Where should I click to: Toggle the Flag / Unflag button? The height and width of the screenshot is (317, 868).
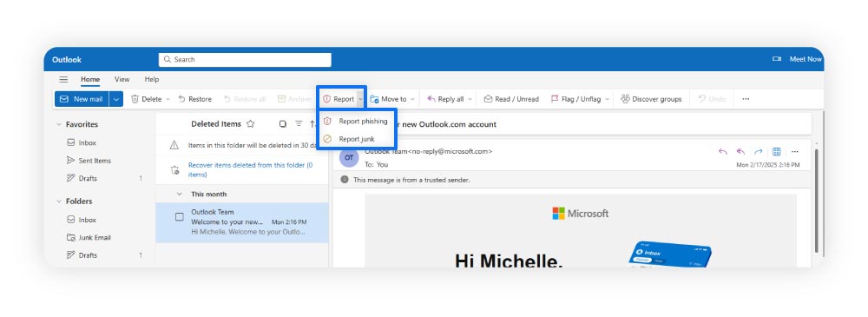[x=575, y=99]
